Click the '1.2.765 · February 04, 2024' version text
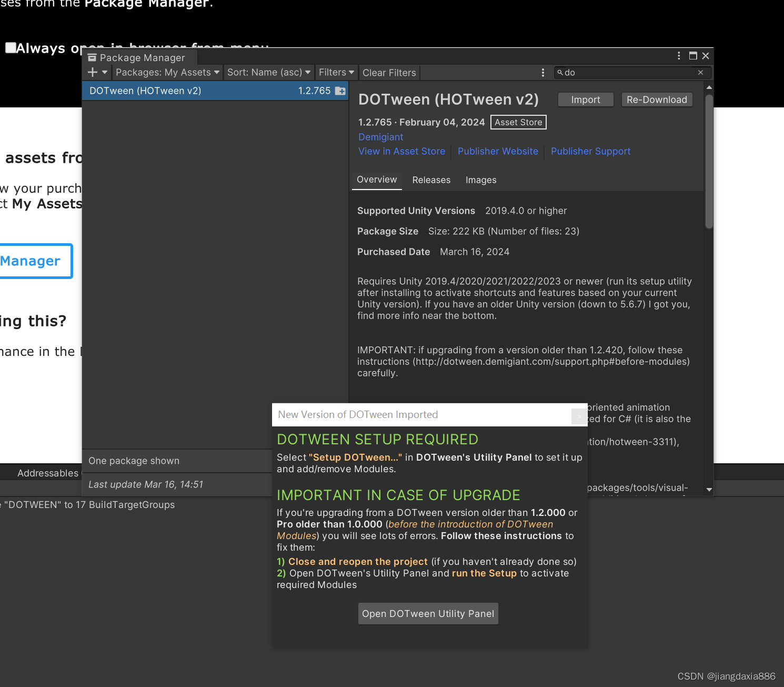 click(421, 122)
